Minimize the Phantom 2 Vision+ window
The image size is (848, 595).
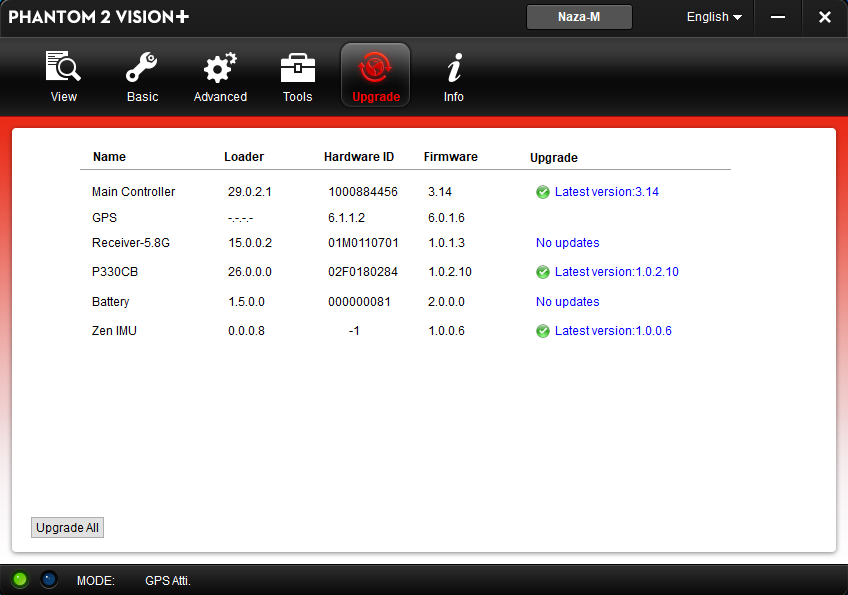click(x=778, y=17)
